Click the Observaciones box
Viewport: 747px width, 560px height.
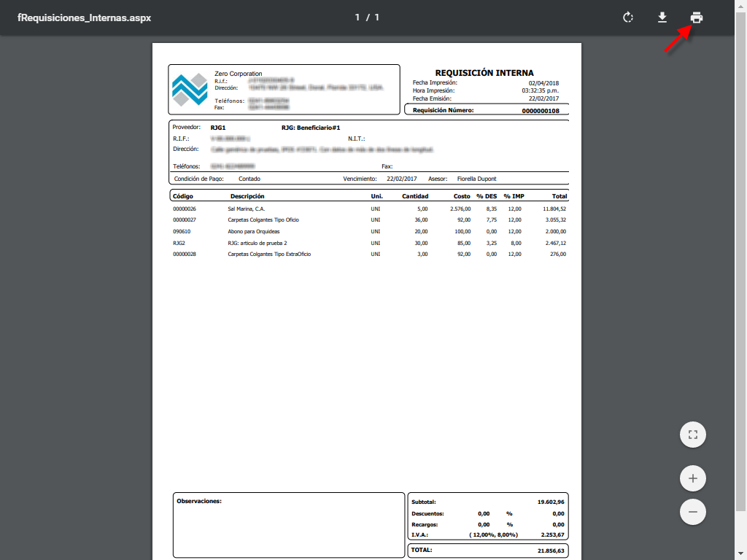click(288, 526)
